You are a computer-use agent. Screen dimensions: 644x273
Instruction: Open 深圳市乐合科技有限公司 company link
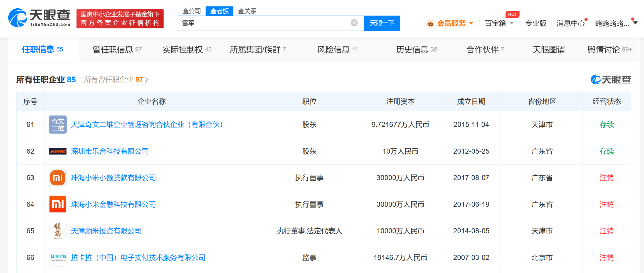click(x=110, y=151)
